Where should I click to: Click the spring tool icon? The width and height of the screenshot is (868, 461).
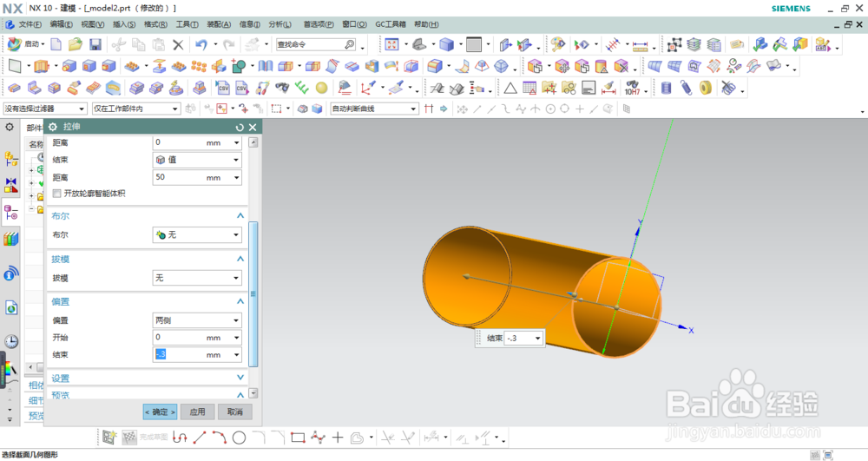(x=686, y=88)
